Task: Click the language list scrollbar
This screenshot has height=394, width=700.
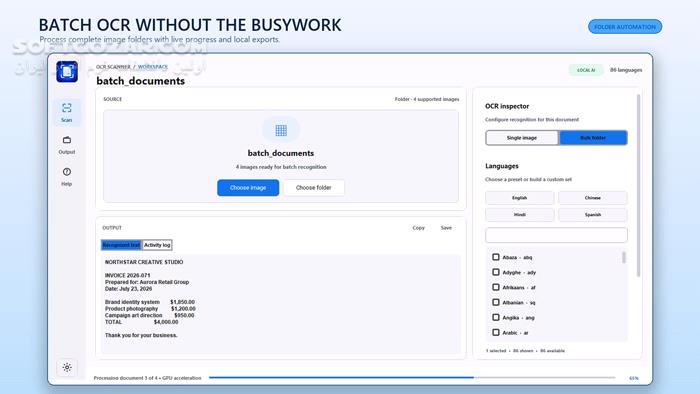Action: tap(624, 257)
